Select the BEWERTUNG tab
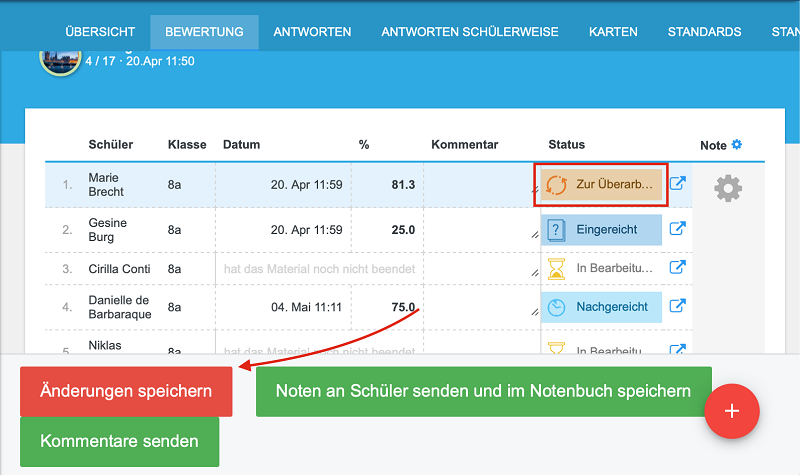Screen dimensions: 800x475 [x=204, y=32]
